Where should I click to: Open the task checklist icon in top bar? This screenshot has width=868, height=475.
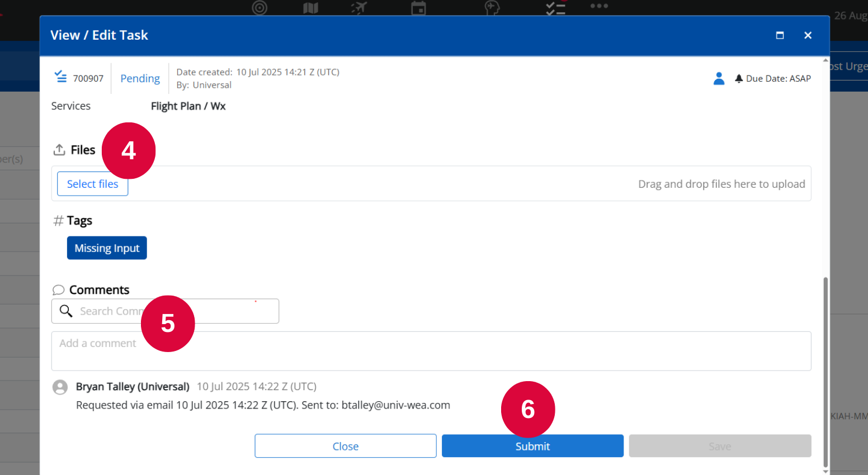tap(555, 8)
